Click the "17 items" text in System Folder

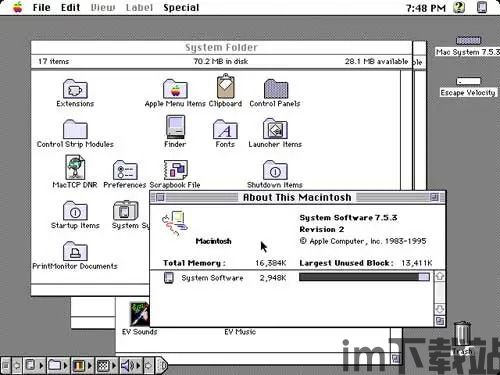53,61
